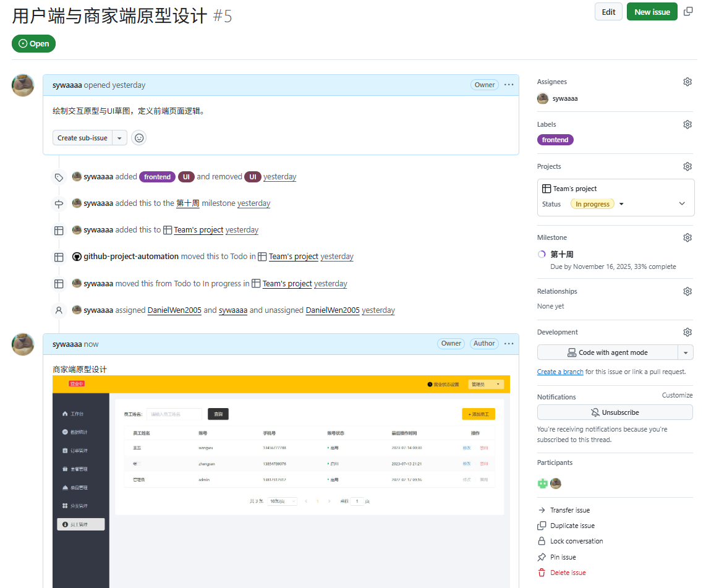Click yesterday timestamp on label event
This screenshot has height=588, width=706.
point(279,176)
